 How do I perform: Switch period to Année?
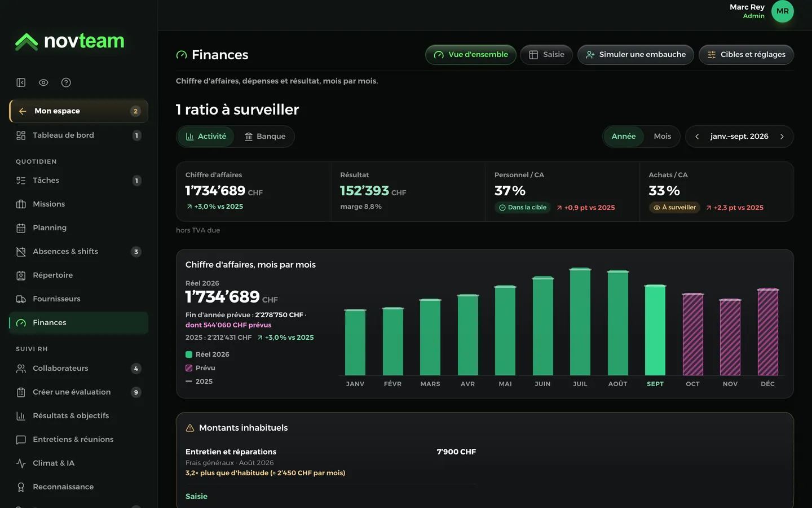click(624, 137)
